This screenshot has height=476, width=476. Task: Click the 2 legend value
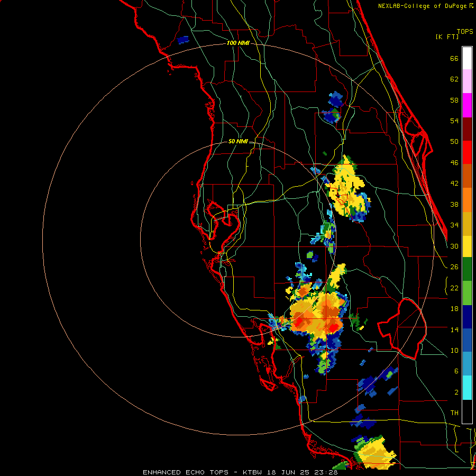click(456, 392)
